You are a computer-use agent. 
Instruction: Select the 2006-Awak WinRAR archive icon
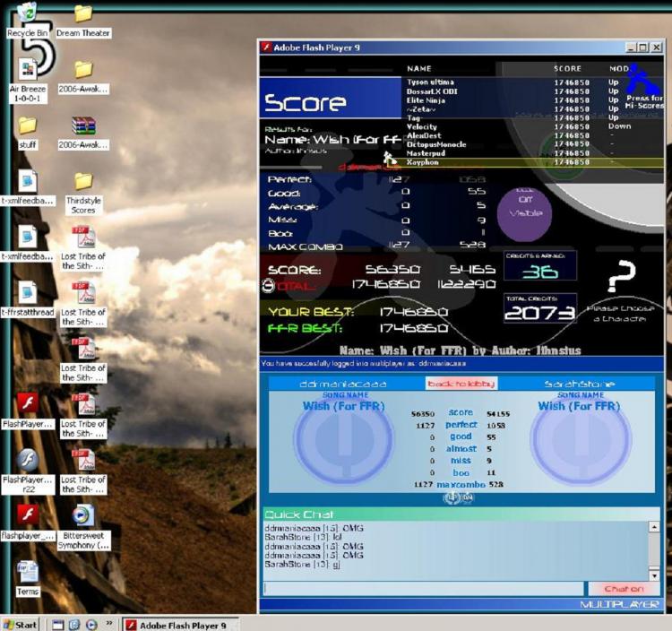pos(83,133)
